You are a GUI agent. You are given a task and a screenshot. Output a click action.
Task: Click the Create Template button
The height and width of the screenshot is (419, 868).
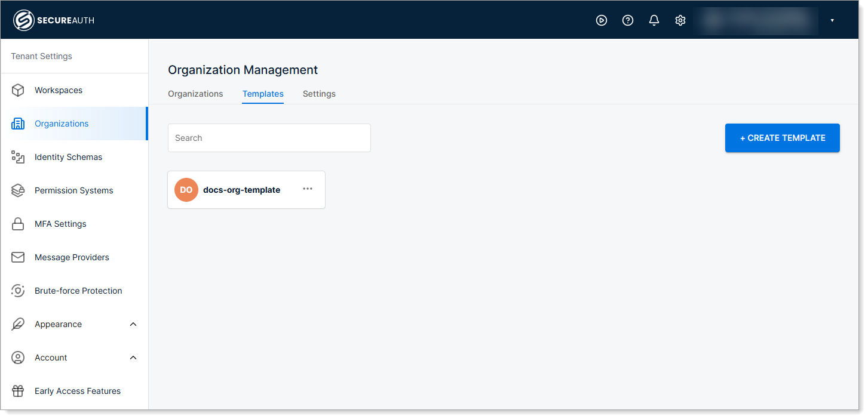[x=782, y=138]
